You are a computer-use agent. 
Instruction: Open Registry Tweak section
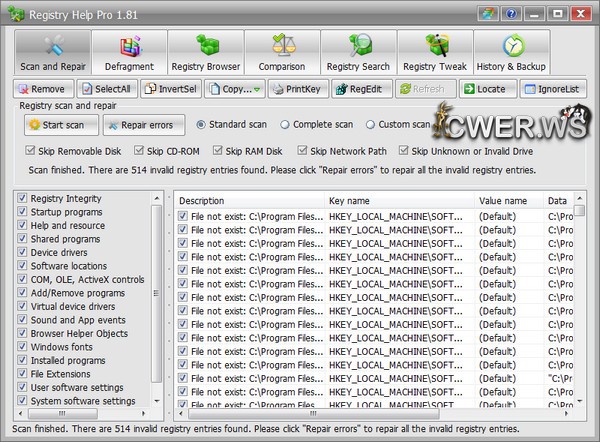435,53
